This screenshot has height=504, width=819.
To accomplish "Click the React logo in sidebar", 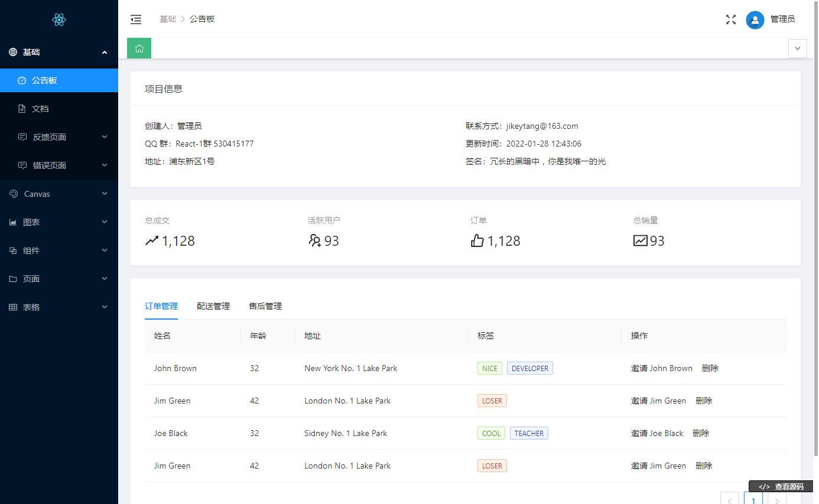I will [59, 19].
